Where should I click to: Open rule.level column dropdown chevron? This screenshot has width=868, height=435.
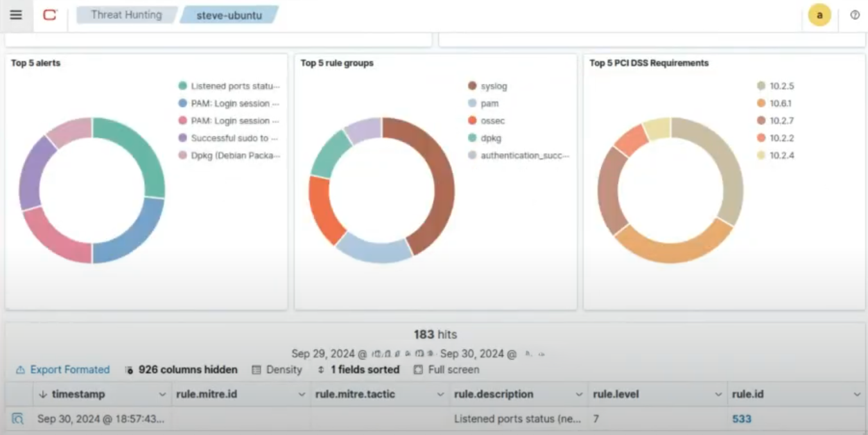click(718, 395)
